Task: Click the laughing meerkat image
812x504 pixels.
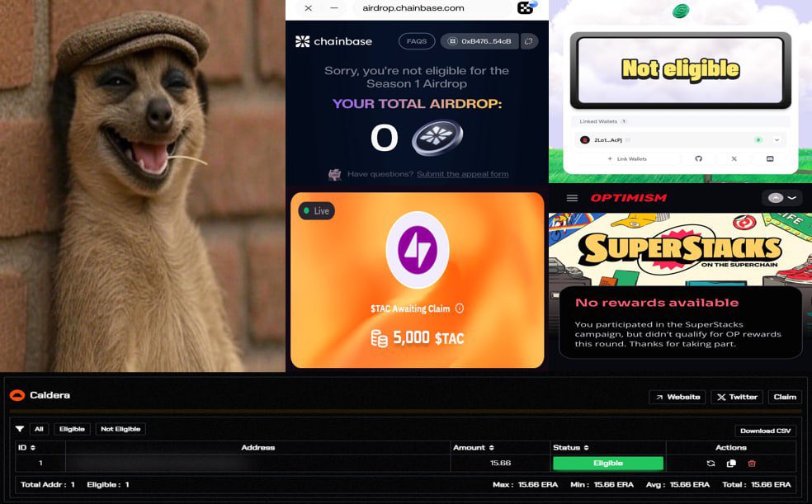Action: (143, 186)
